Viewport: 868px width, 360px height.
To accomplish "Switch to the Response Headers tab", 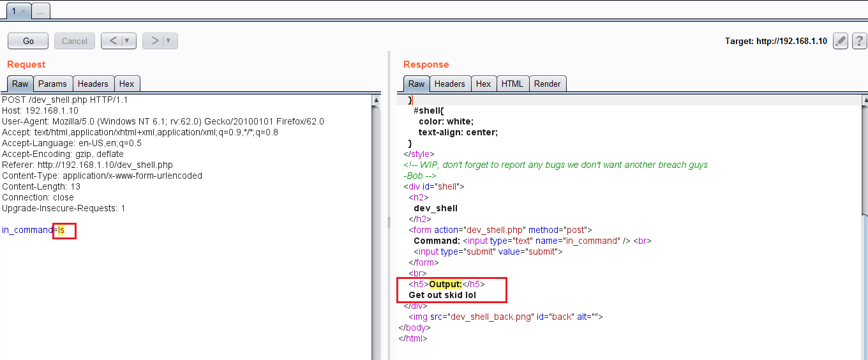I will tap(450, 84).
